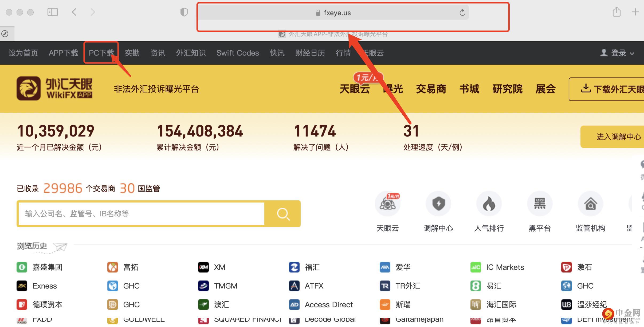Click the Safari share icon
This screenshot has height=327, width=644.
[616, 12]
